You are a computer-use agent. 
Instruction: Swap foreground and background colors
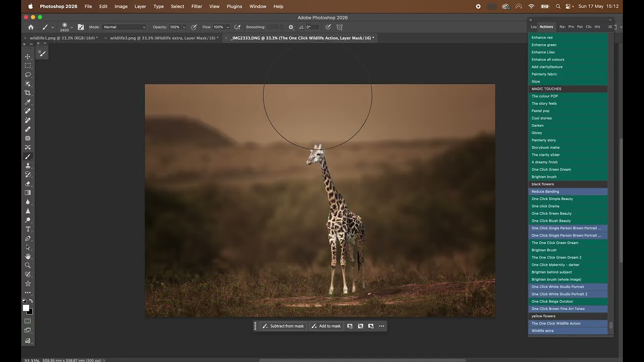coord(31,301)
